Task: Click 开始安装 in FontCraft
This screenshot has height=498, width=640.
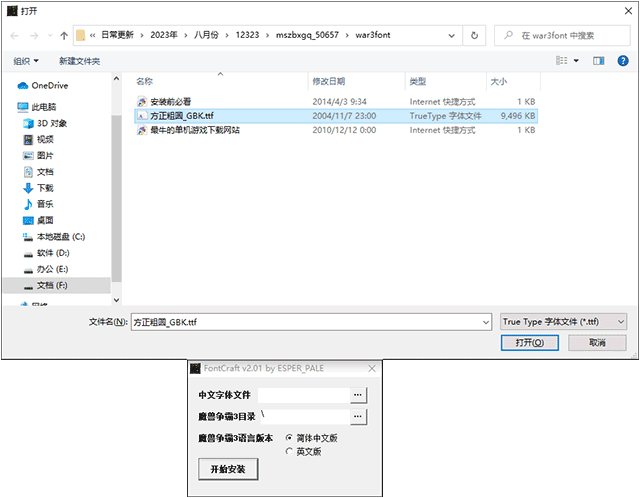Action: [228, 469]
